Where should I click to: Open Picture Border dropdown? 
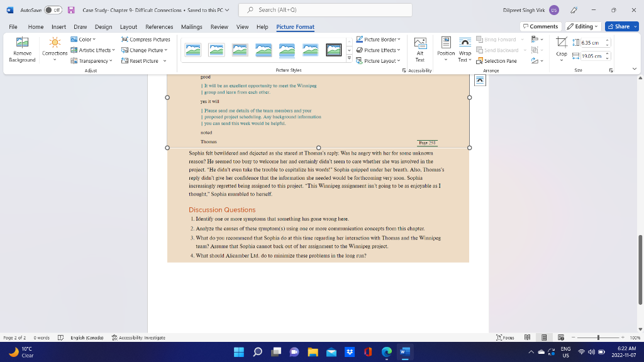(x=378, y=40)
